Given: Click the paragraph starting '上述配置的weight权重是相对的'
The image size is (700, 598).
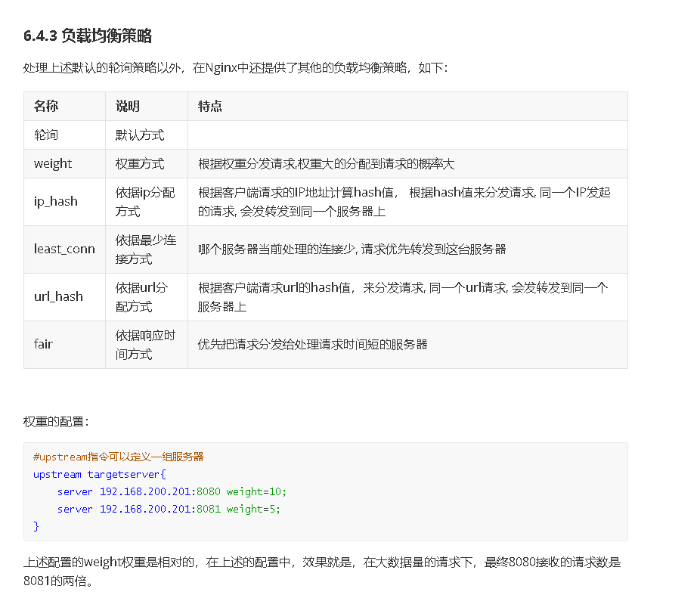Looking at the screenshot, I should (x=322, y=572).
